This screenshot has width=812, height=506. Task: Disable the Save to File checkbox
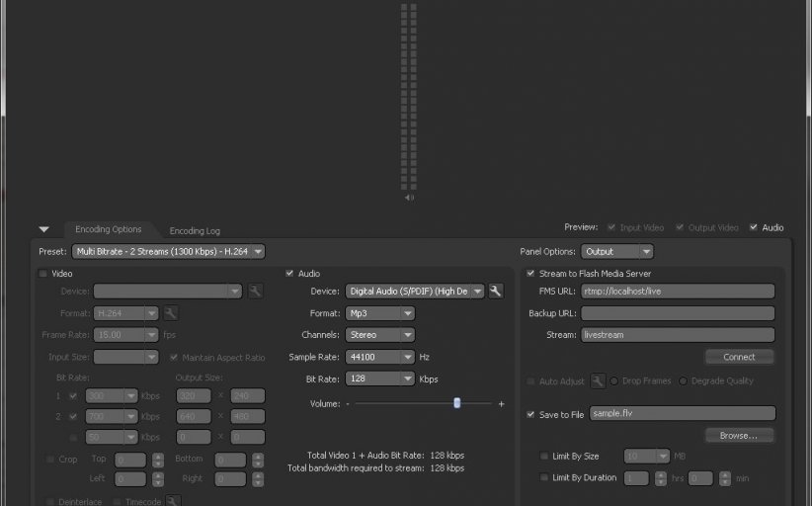531,414
